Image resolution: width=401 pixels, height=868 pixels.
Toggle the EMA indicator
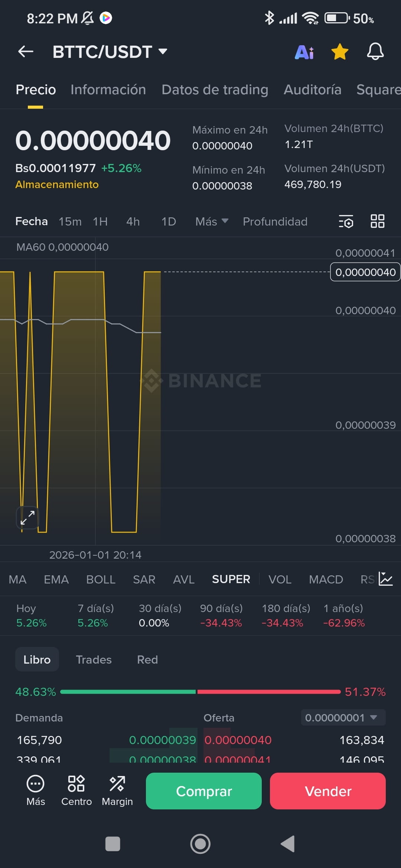[x=56, y=579]
